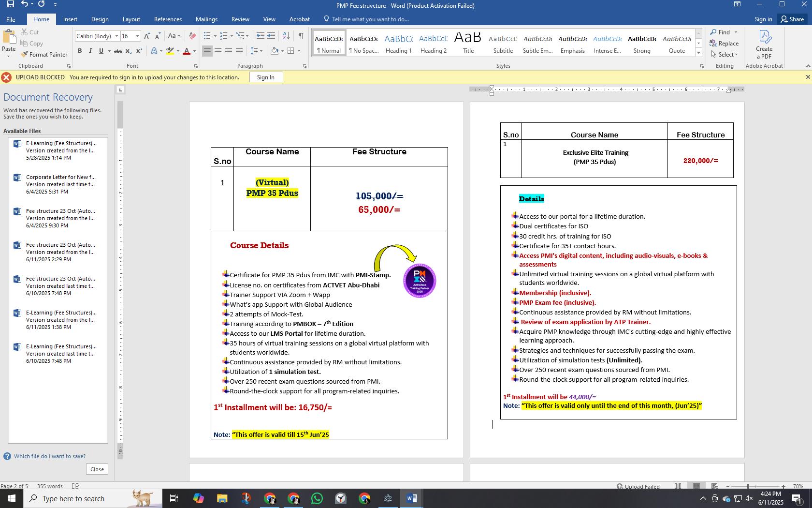The height and width of the screenshot is (508, 812).
Task: Open the Mailings tab
Action: click(x=206, y=19)
